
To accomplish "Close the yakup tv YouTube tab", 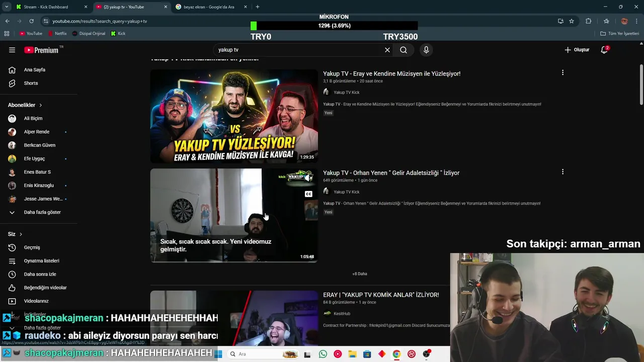I will (166, 7).
